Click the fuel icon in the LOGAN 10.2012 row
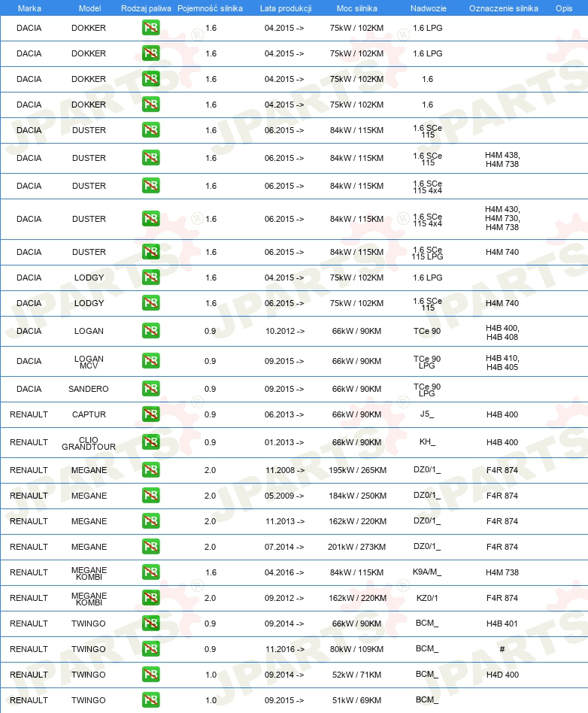Viewport: 588px width, 713px height. 150,331
